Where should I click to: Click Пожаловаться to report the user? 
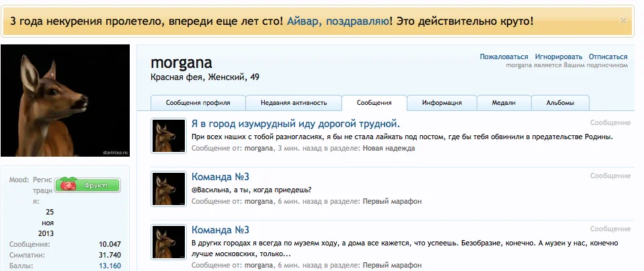pyautogui.click(x=504, y=57)
